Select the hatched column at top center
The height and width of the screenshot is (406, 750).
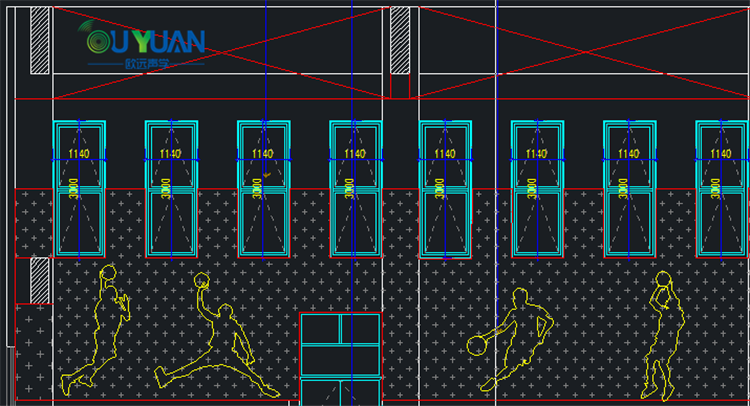coord(399,40)
